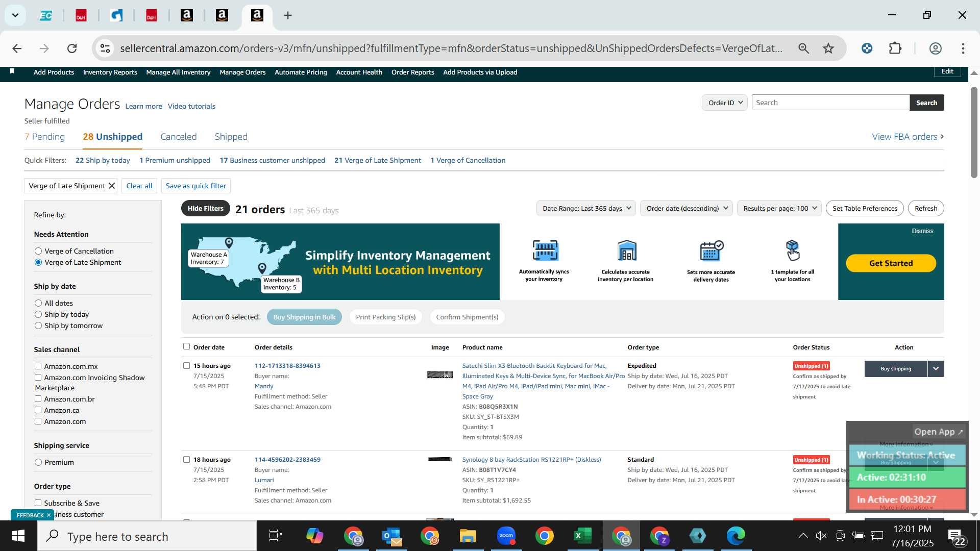This screenshot has width=980, height=551.
Task: Switch to the first browser tab
Action: coord(46,15)
